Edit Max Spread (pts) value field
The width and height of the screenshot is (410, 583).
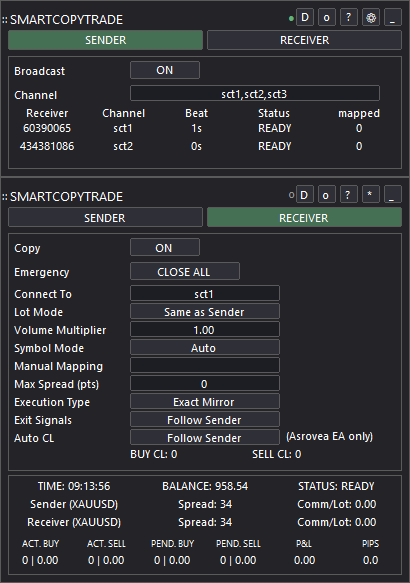click(x=205, y=384)
